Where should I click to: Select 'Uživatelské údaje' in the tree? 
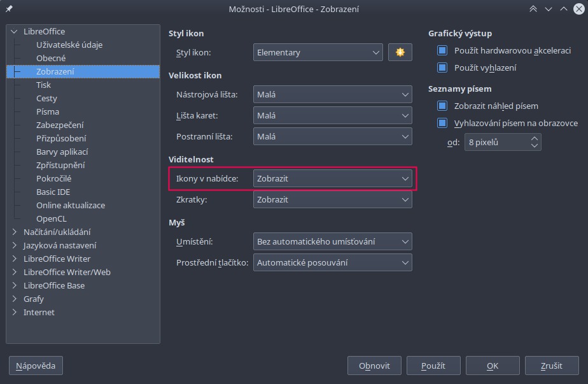click(69, 45)
